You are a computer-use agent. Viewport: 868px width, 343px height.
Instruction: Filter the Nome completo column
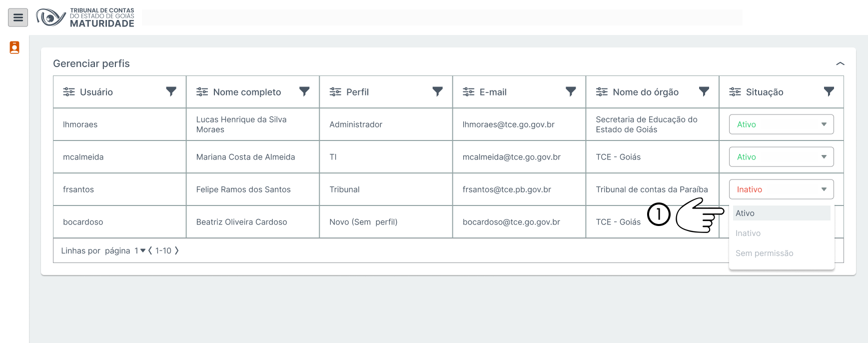(x=304, y=91)
